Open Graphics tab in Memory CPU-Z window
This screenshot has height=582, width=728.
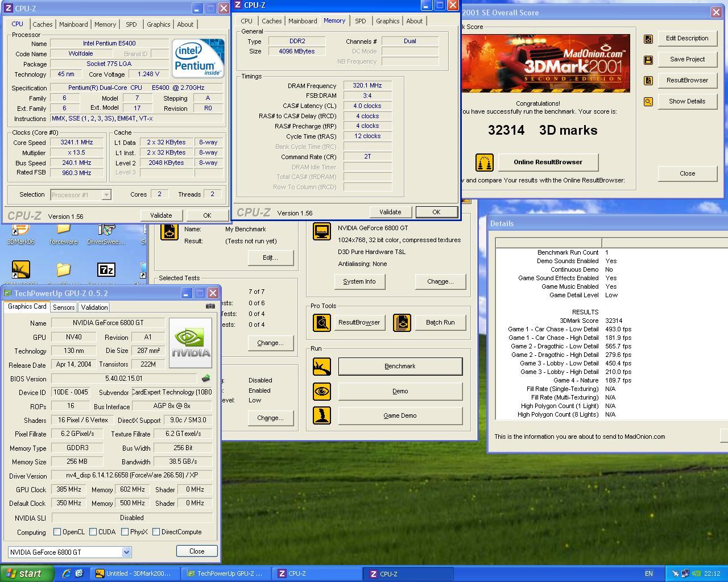[x=387, y=21]
